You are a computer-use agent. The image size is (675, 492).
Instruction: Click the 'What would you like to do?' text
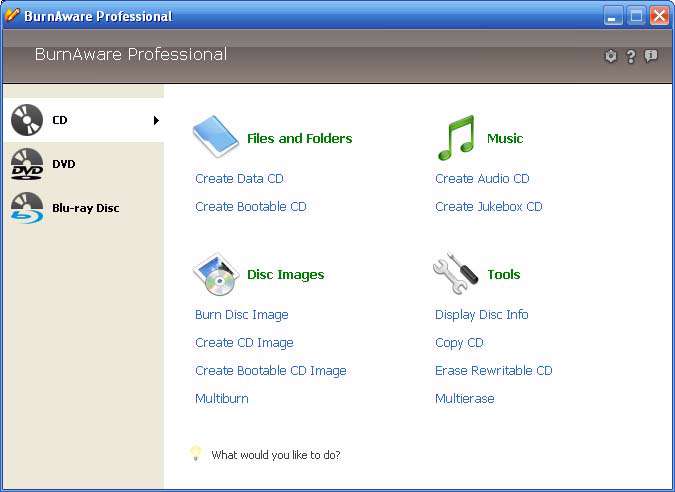tap(276, 455)
